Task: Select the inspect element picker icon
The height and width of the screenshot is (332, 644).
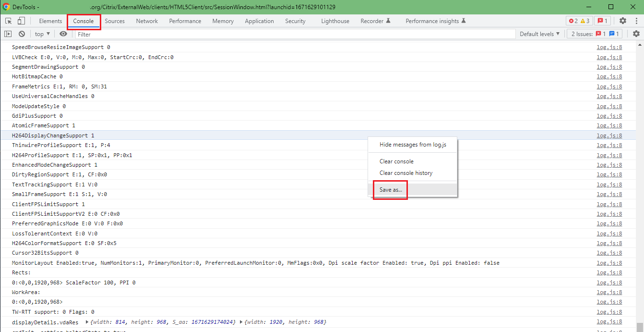Action: (x=8, y=21)
